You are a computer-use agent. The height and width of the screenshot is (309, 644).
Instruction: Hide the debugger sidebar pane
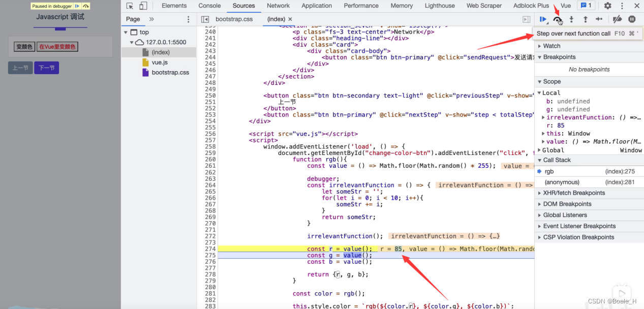[527, 19]
